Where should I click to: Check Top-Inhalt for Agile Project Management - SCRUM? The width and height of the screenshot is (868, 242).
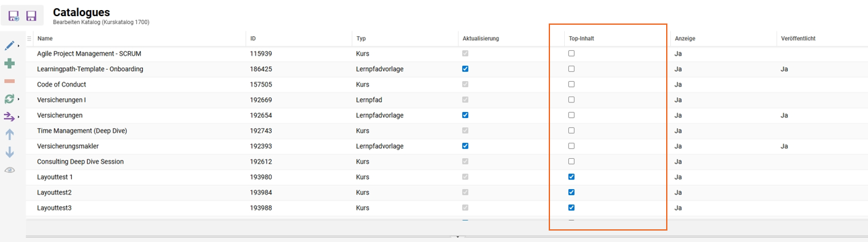click(572, 54)
